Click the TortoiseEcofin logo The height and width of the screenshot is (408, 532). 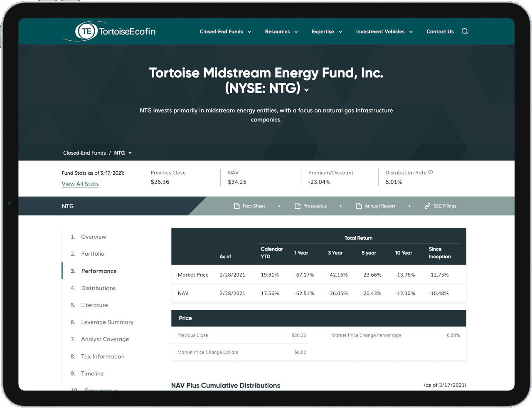point(110,31)
